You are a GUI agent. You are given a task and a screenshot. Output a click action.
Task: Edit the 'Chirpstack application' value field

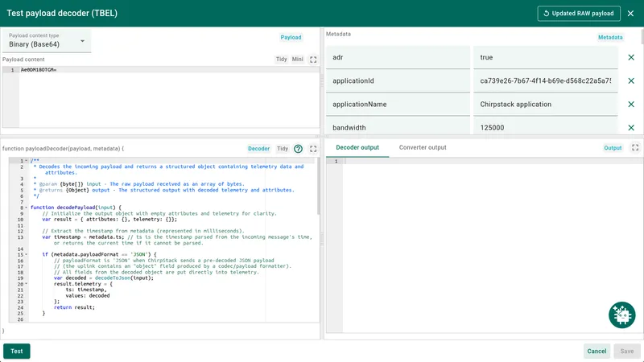click(546, 105)
